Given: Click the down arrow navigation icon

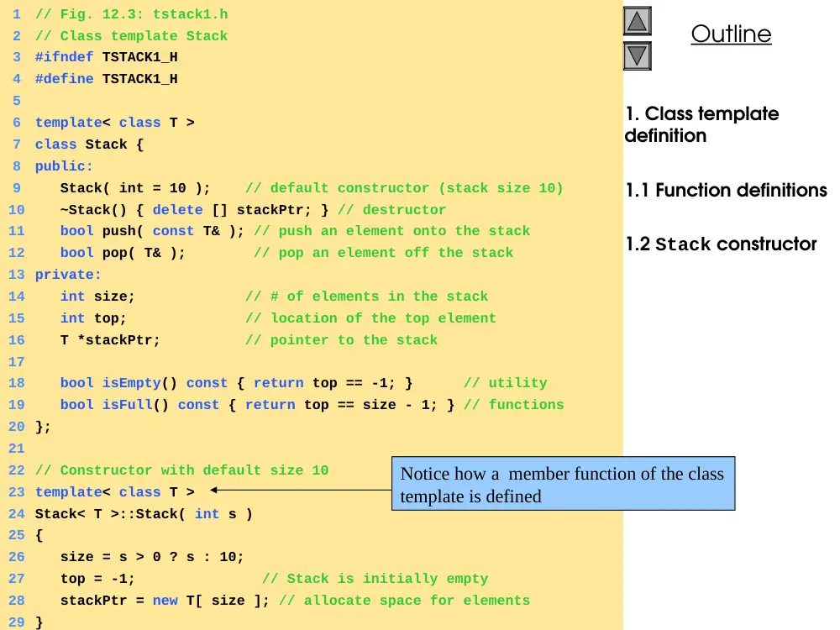Looking at the screenshot, I should pyautogui.click(x=637, y=55).
